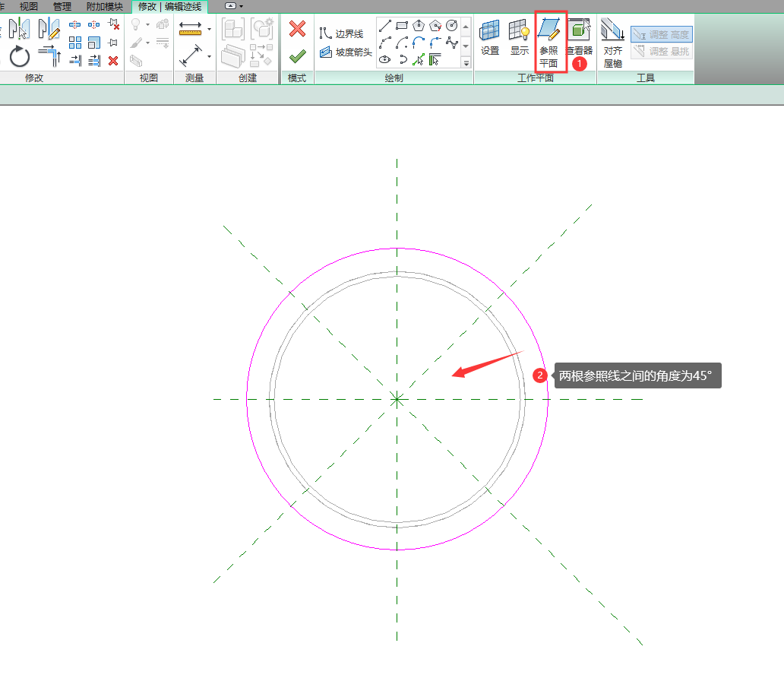The width and height of the screenshot is (784, 678).
Task: Select the Offset tool with pencil icon
Action: coord(49,29)
